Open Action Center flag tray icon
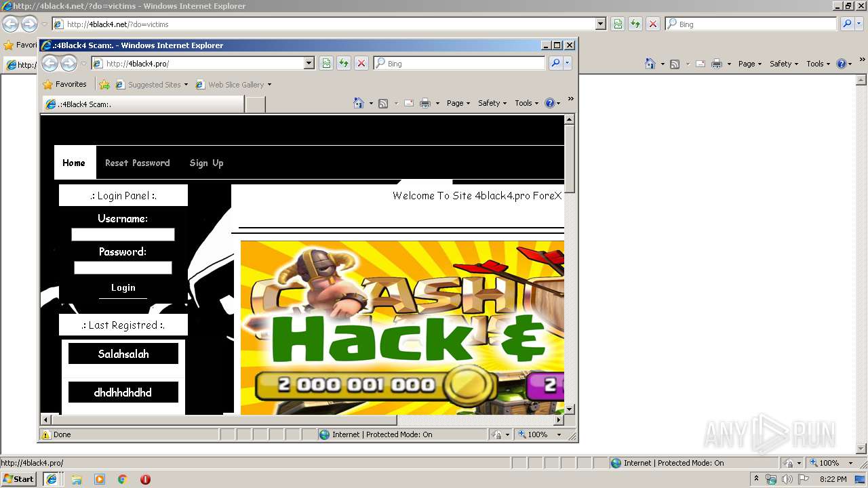The width and height of the screenshot is (868, 488). tap(804, 479)
